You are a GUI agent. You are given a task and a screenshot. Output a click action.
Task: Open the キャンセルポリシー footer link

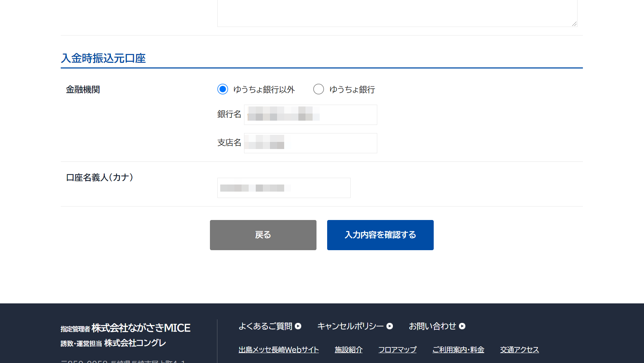click(x=350, y=326)
